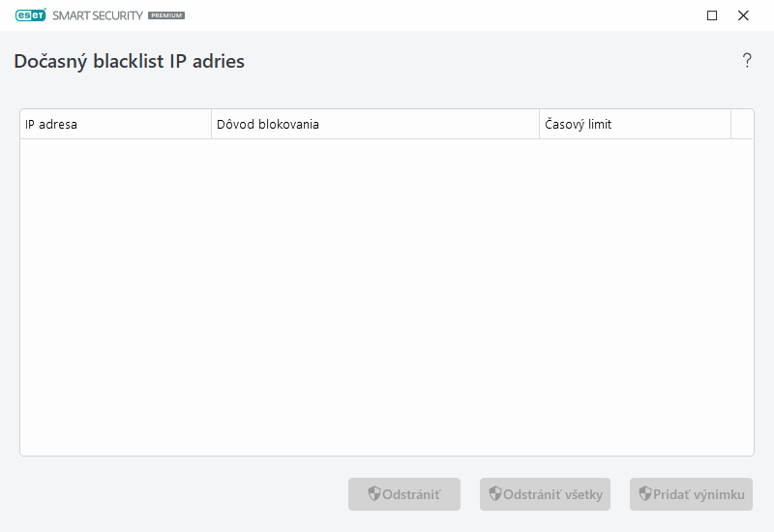Click the shield icon on Pridať výnimku
This screenshot has width=774, height=532.
click(645, 494)
